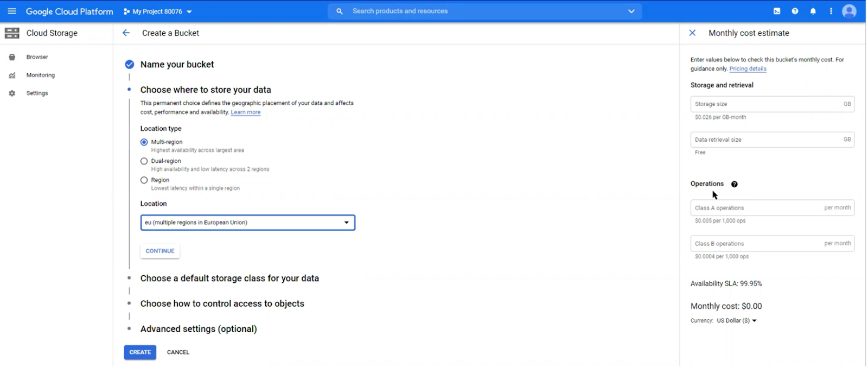Open the Location dropdown showing eu
Viewport: 868px width, 367px height.
[248, 223]
